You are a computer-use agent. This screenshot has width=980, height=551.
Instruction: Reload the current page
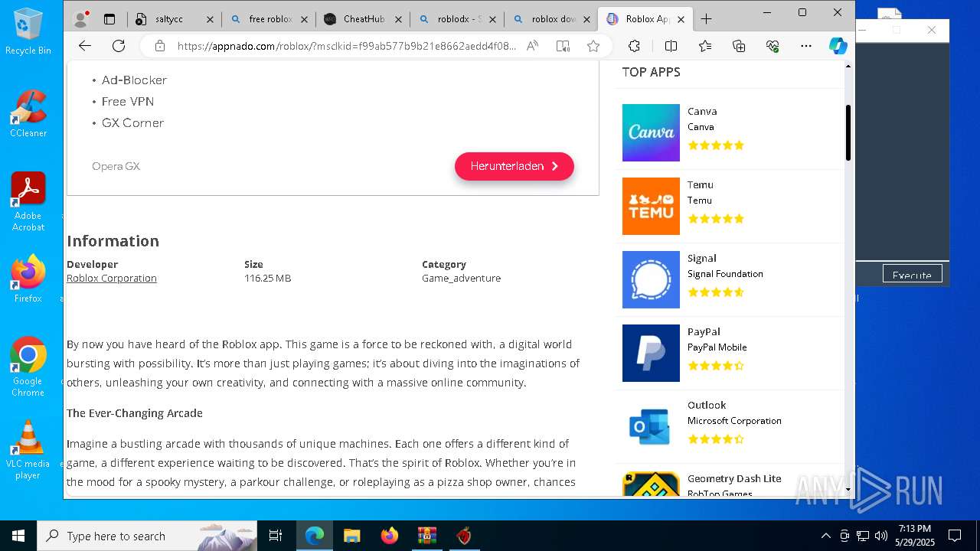point(119,46)
